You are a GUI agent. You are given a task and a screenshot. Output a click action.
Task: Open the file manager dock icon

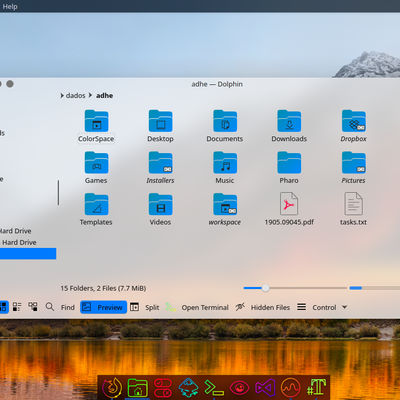click(137, 388)
